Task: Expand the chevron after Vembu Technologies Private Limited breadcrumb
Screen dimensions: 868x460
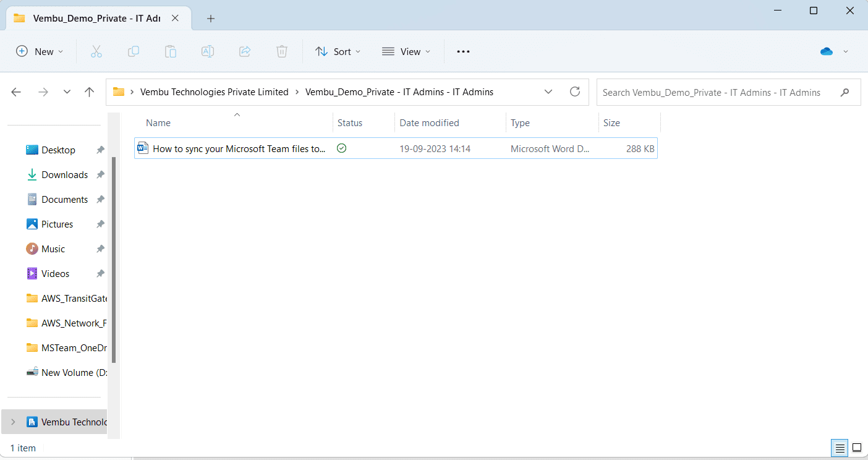Action: [x=297, y=92]
